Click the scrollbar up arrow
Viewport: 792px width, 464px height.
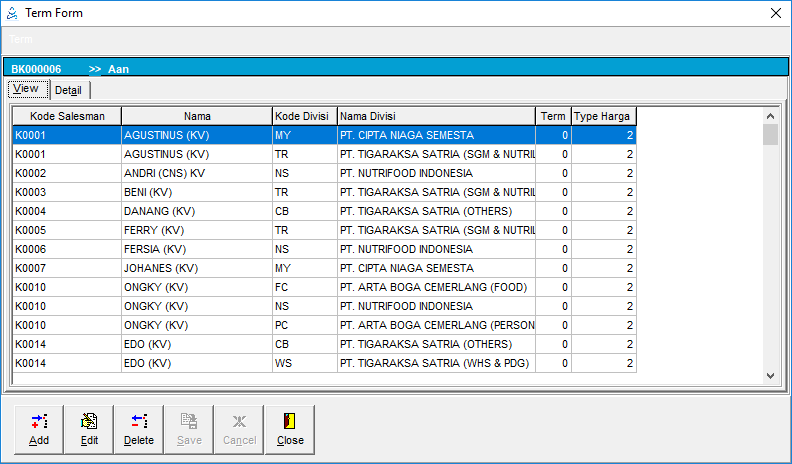coord(770,114)
